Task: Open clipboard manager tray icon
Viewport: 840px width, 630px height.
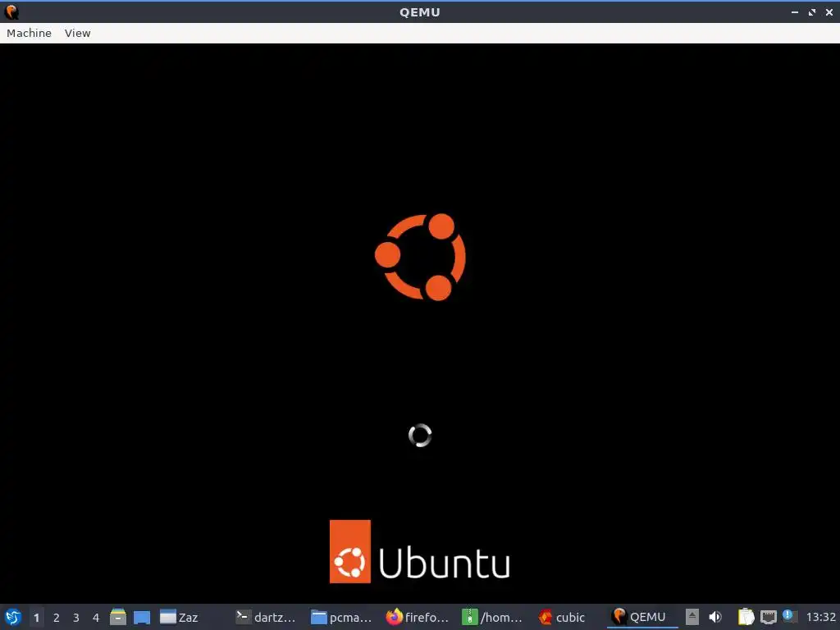Action: click(x=746, y=617)
